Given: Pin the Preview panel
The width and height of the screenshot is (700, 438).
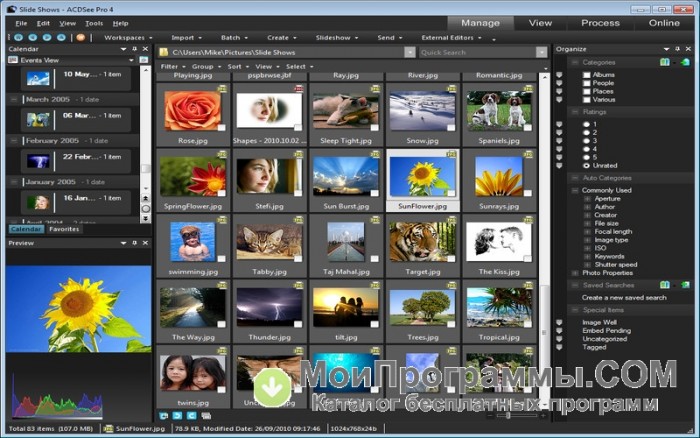Looking at the screenshot, I should tap(135, 243).
